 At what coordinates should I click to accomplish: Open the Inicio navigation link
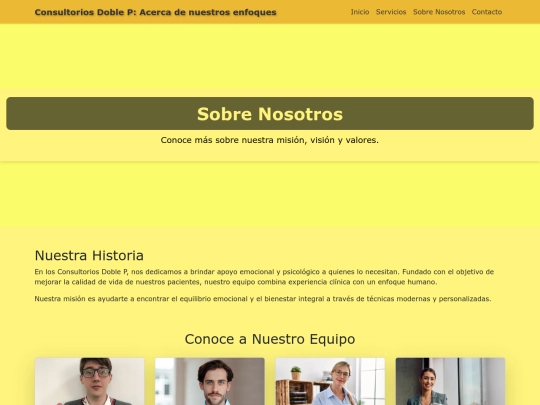[x=360, y=12]
